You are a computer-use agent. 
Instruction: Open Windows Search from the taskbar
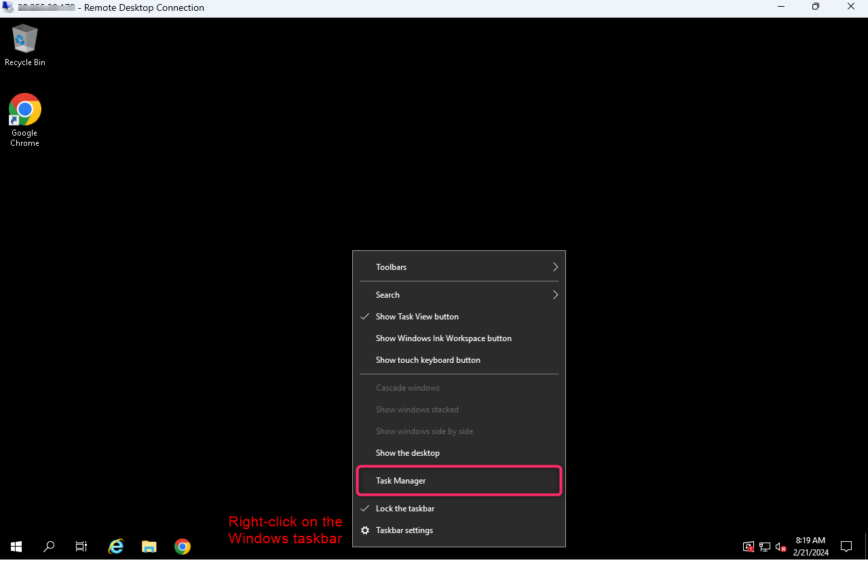tap(48, 546)
